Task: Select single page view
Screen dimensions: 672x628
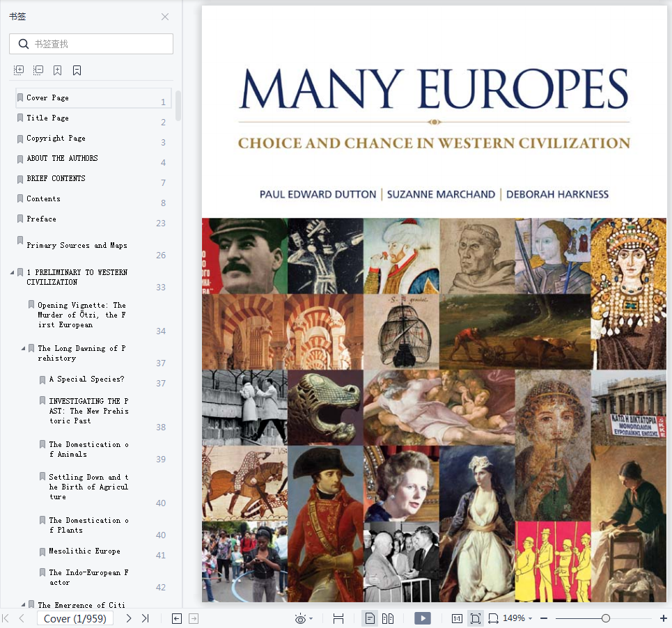Action: 370,618
